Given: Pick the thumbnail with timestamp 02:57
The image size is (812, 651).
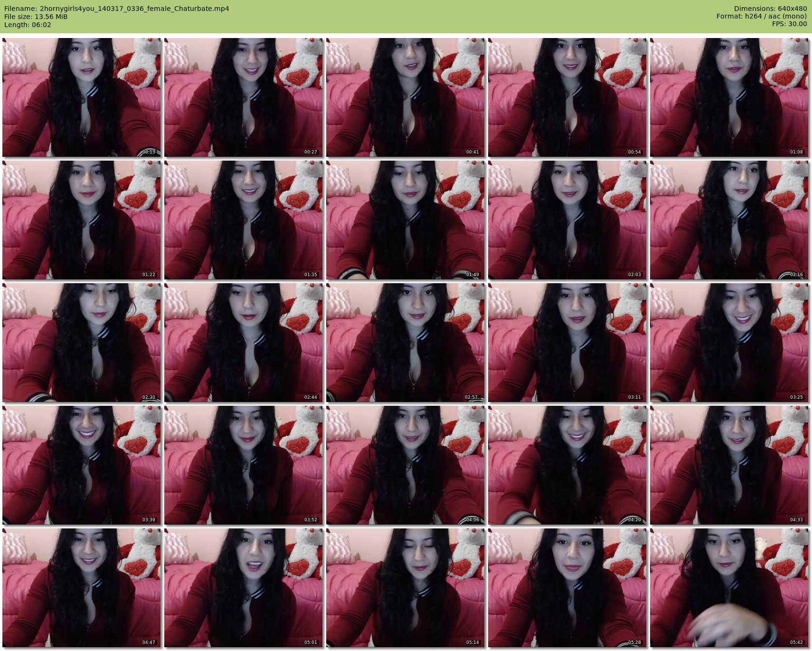Looking at the screenshot, I should [x=406, y=343].
